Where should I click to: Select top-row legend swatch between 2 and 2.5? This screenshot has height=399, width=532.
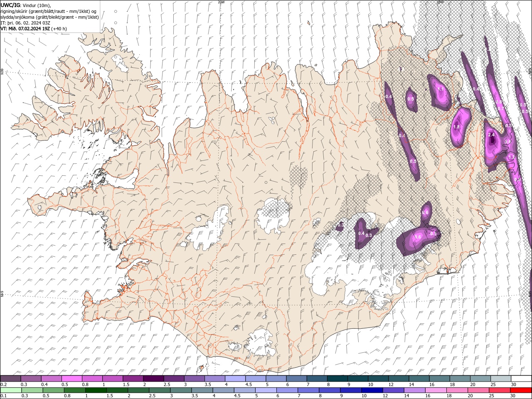[x=153, y=379]
